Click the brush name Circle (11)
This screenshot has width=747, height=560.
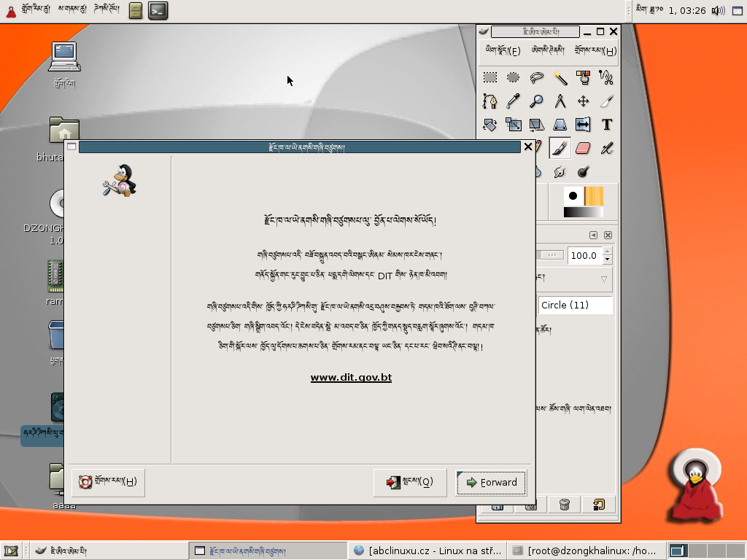pos(575,306)
